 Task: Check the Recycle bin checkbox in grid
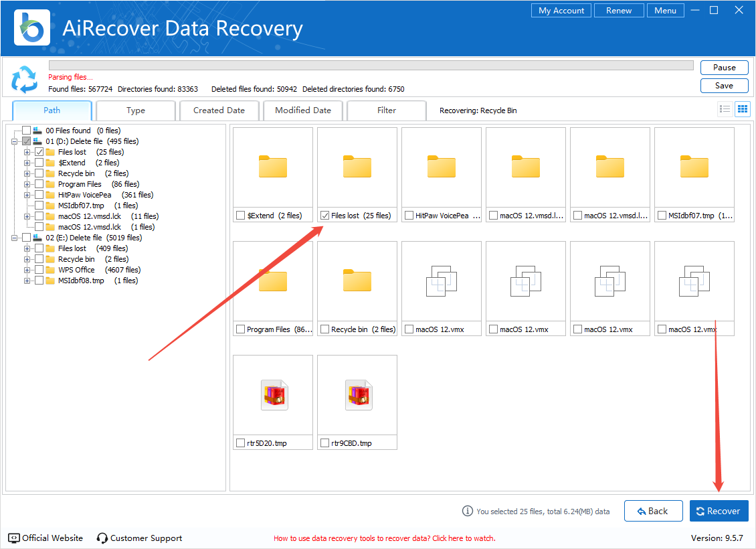click(x=324, y=329)
